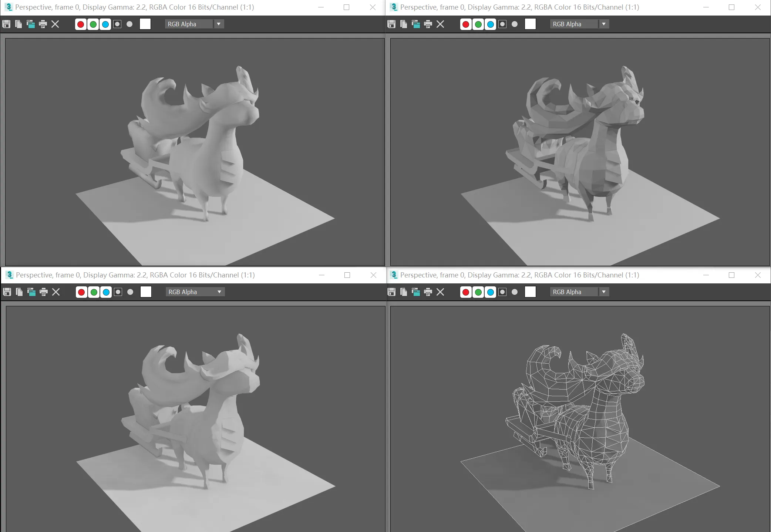Open RGB Alpha dropdown in bottom-left window
This screenshot has width=771, height=532.
[195, 292]
